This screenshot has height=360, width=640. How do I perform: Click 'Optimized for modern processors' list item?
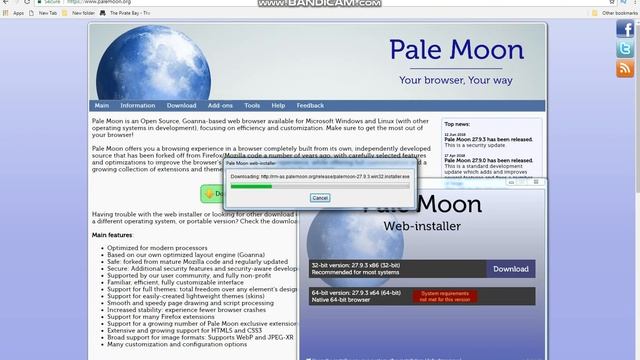[157, 248]
